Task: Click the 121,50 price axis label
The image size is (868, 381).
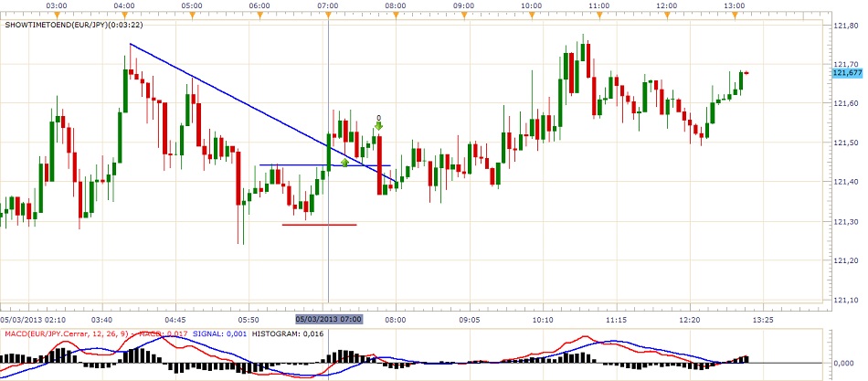Action: coord(846,143)
